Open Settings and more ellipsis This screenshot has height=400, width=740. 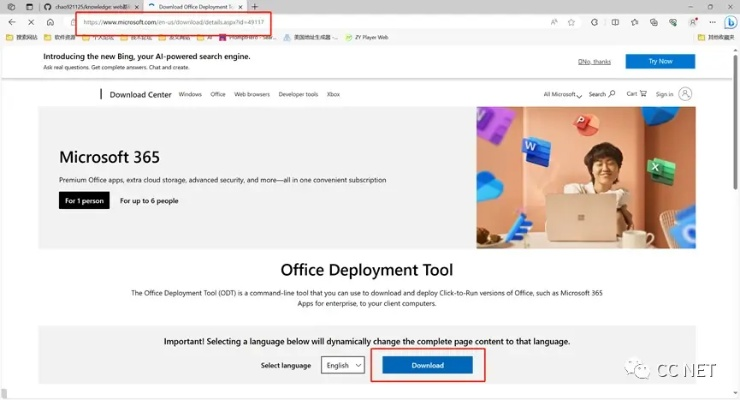click(712, 22)
